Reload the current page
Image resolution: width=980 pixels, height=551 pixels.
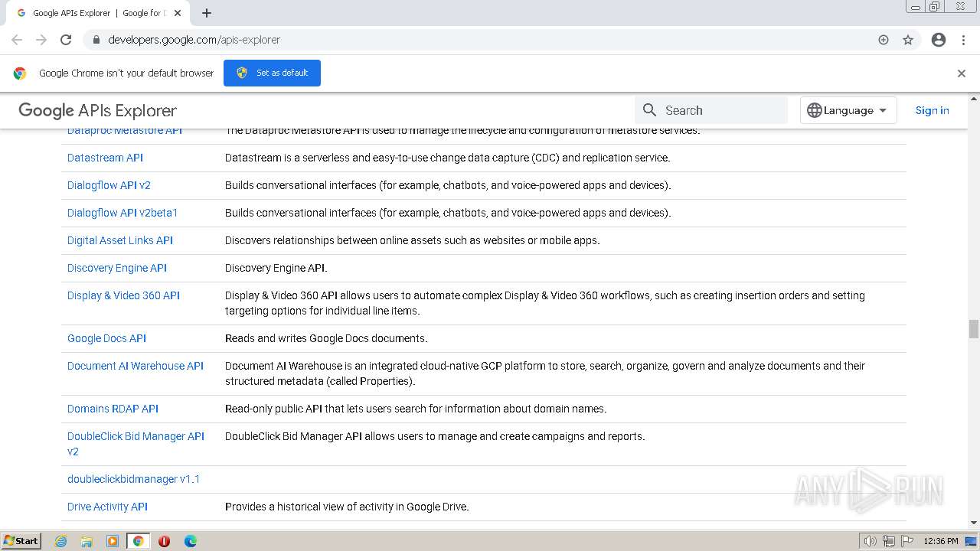tap(66, 40)
